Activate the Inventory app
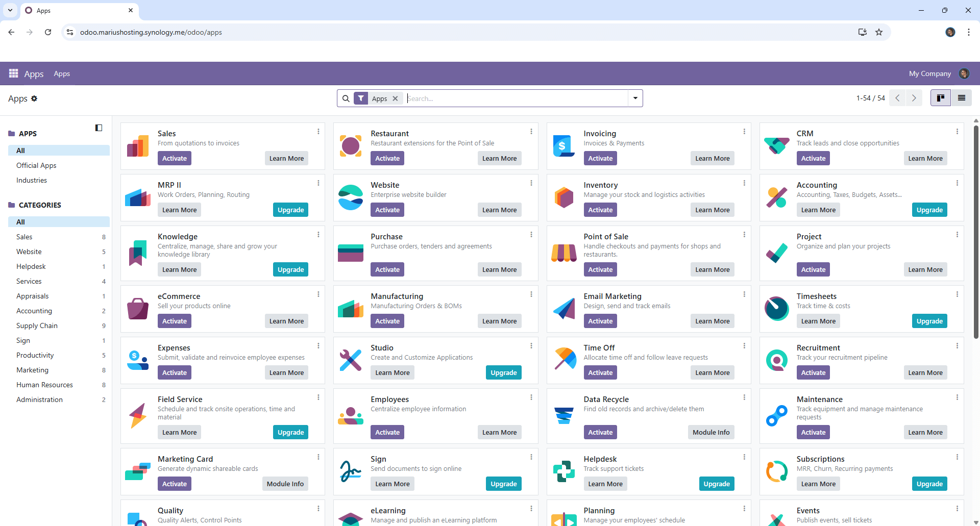980x526 pixels. tap(600, 210)
